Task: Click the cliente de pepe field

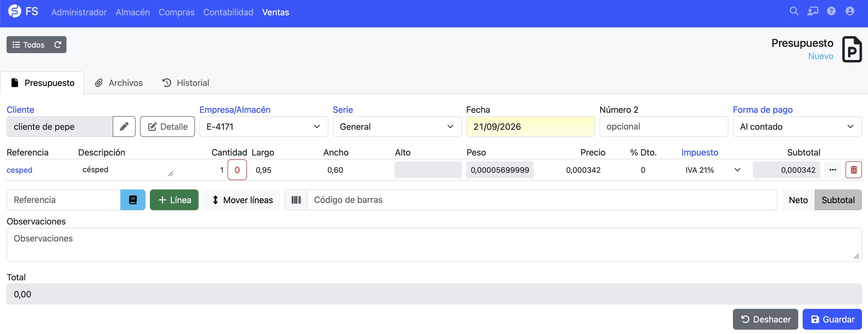Action: coord(60,126)
